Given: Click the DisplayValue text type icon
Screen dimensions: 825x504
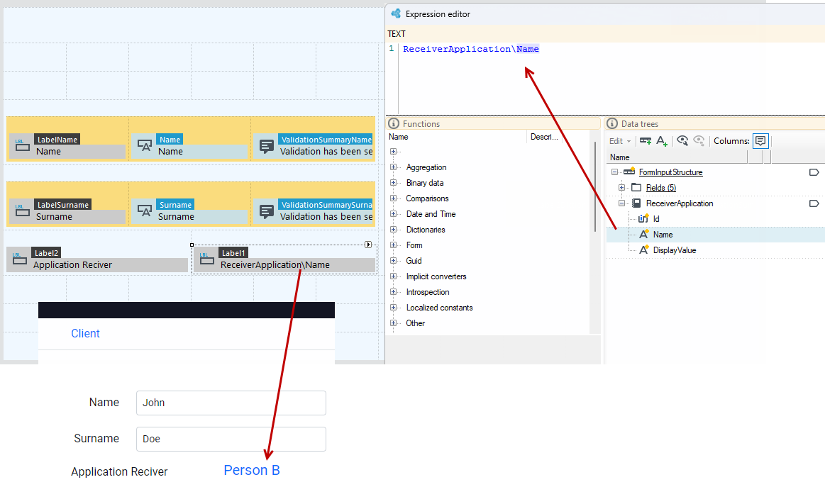Looking at the screenshot, I should click(643, 250).
